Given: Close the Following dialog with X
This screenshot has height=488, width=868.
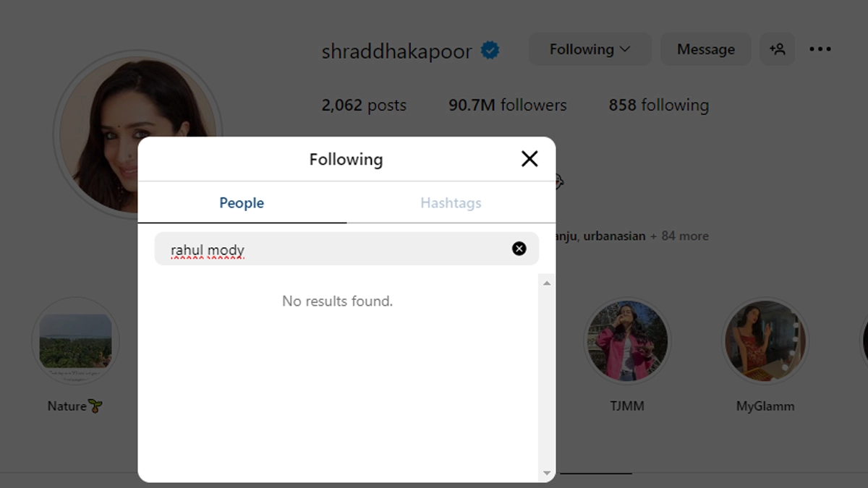Looking at the screenshot, I should 529,159.
